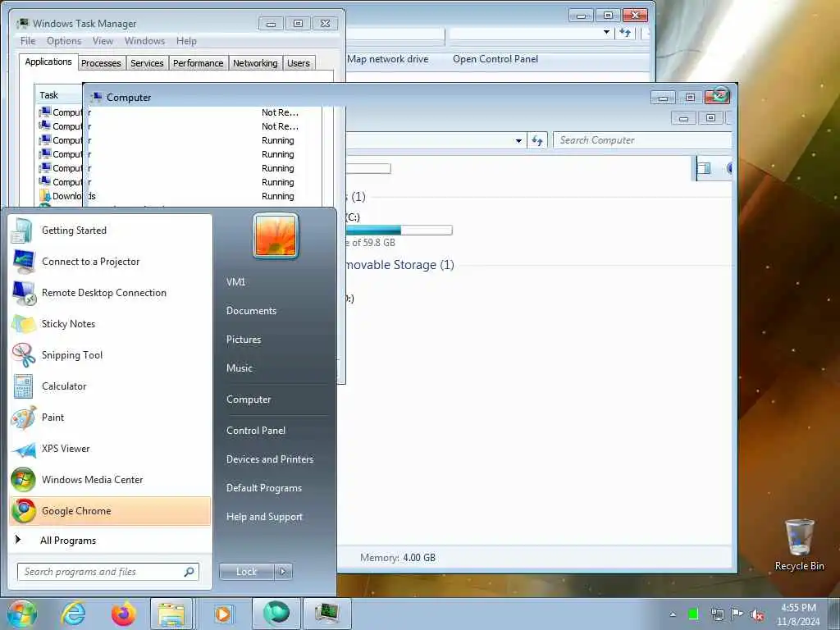Image resolution: width=840 pixels, height=630 pixels.
Task: Expand All Programs list
Action: pyautogui.click(x=111, y=540)
